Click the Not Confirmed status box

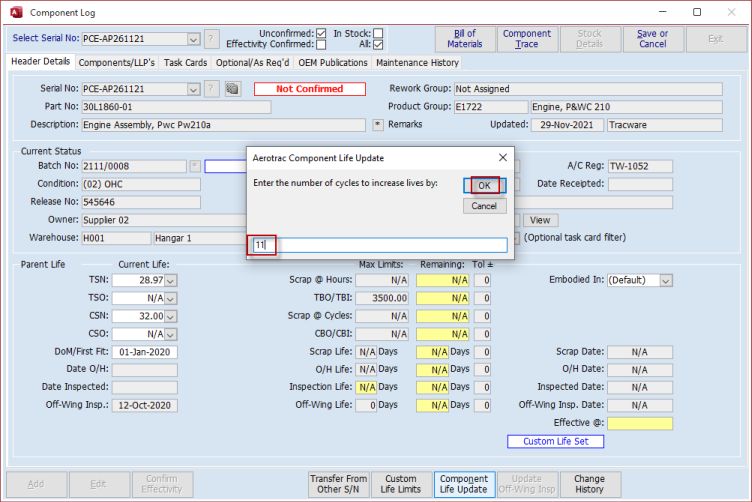pos(310,89)
